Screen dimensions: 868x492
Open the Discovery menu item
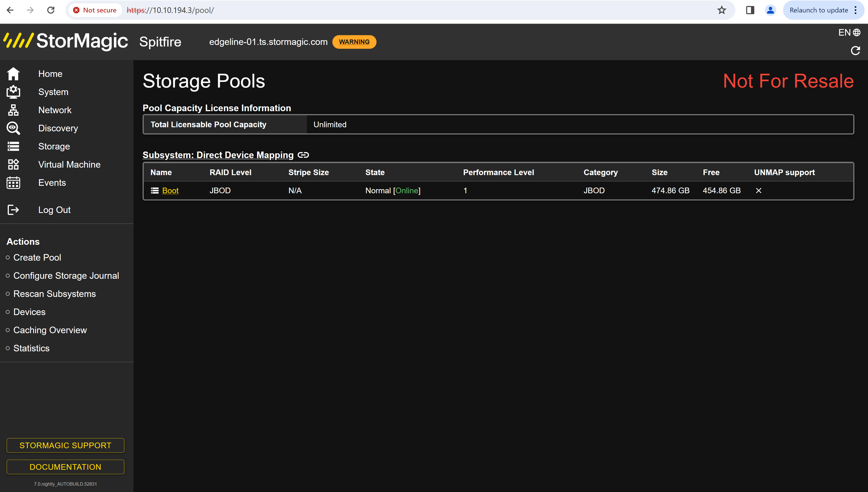[58, 128]
